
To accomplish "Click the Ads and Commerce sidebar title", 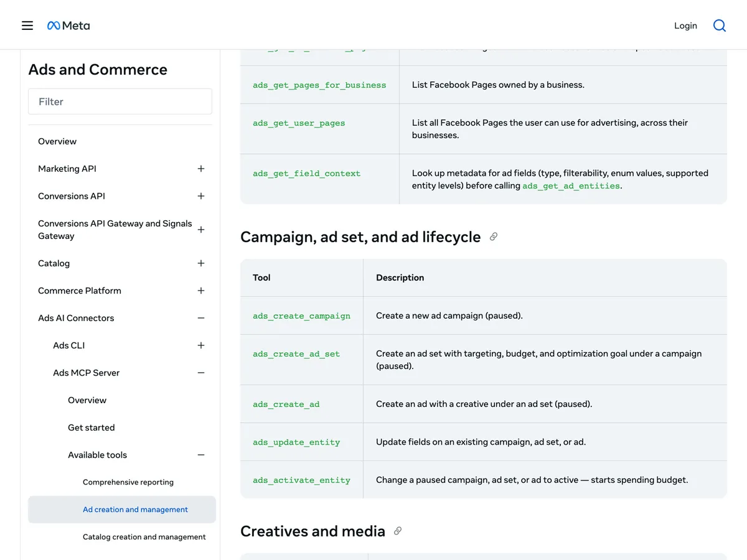I will (x=98, y=70).
